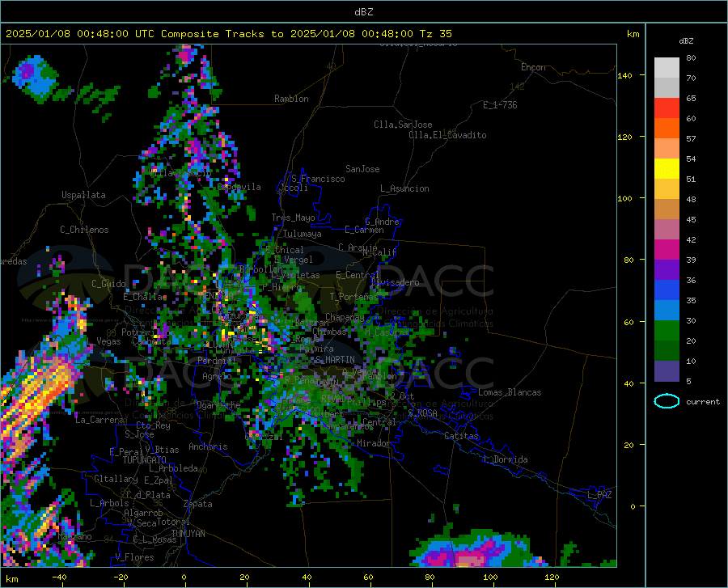
Task: Click the cyan 'current' ellipse legend icon
Action: [x=667, y=401]
